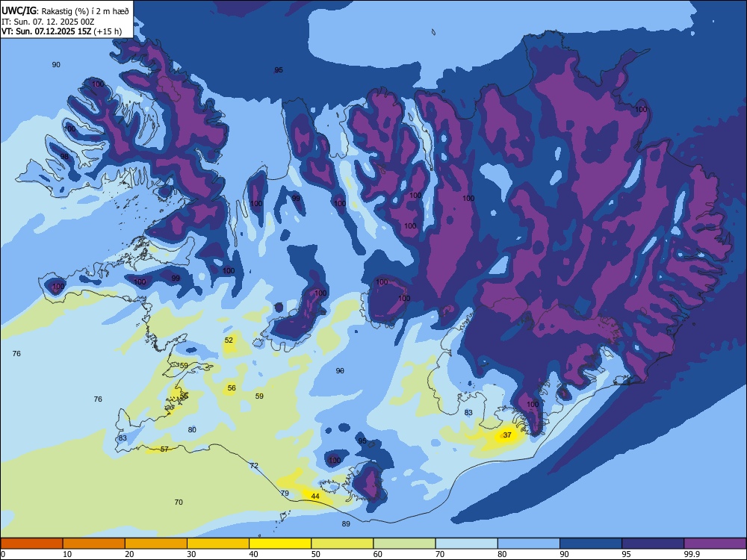Click the legend tick label '40'

point(253,554)
